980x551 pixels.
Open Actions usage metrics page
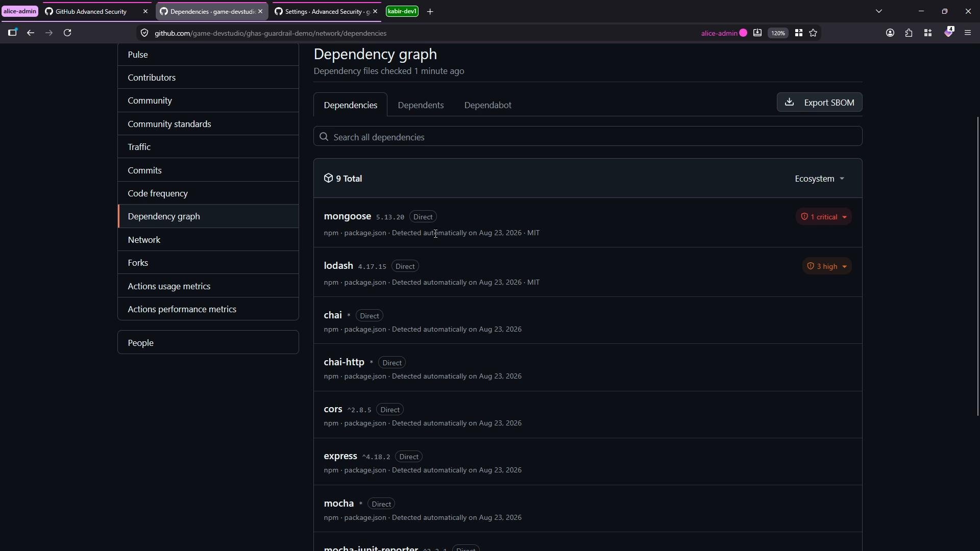(x=208, y=286)
